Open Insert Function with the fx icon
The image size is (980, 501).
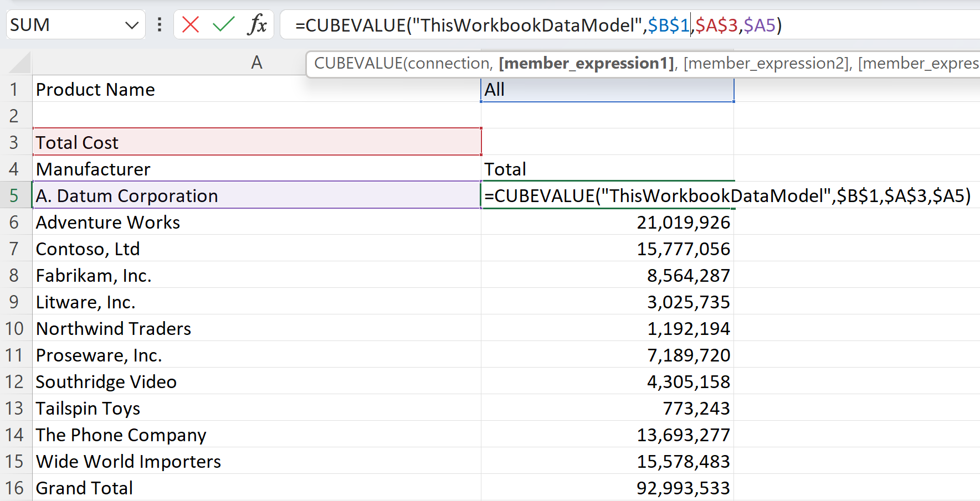click(257, 24)
